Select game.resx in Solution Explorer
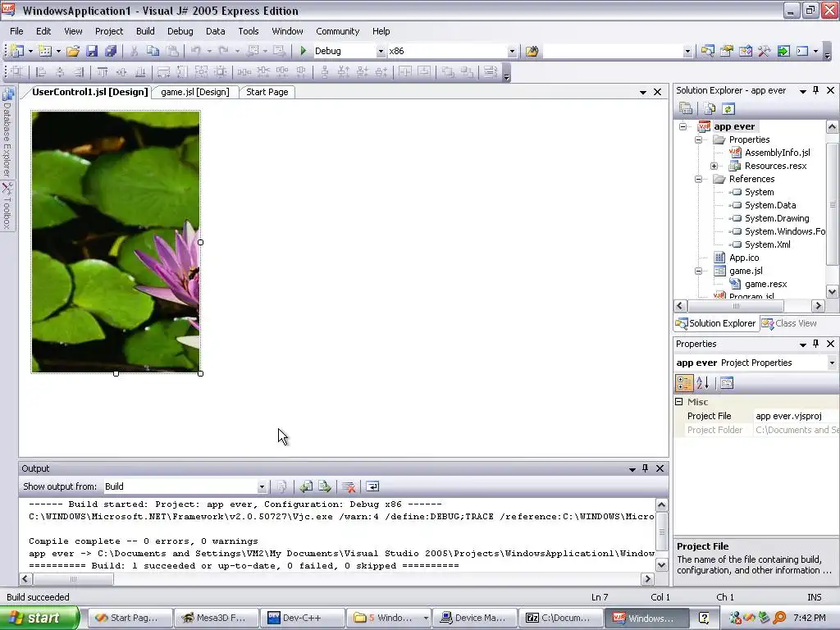The image size is (840, 630). 765,284
